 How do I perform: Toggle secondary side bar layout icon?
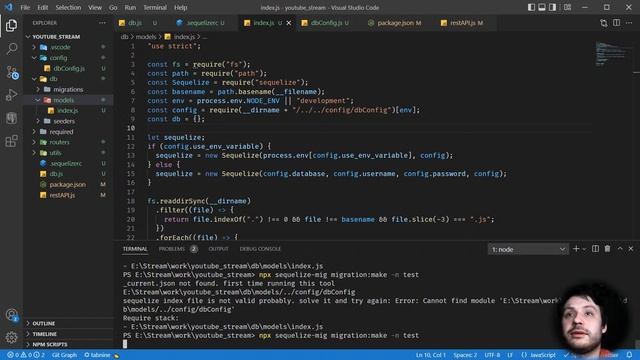click(x=552, y=7)
